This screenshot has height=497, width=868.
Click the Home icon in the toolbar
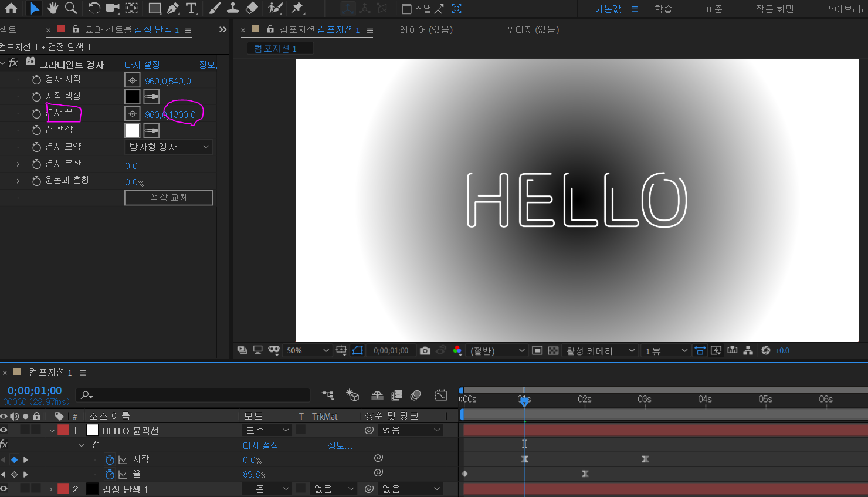click(x=11, y=8)
